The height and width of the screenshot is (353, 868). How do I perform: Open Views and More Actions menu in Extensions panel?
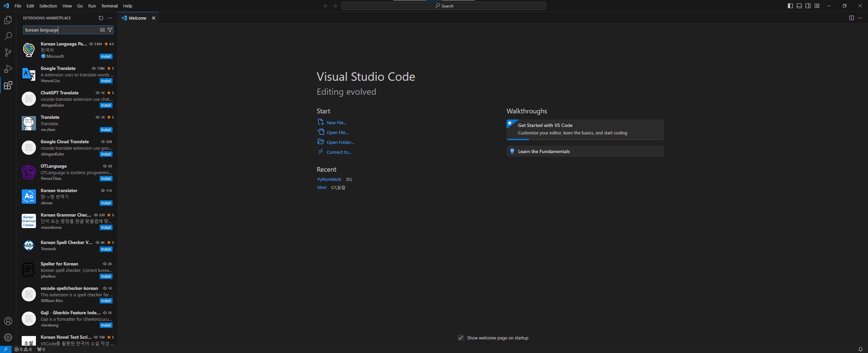(110, 18)
